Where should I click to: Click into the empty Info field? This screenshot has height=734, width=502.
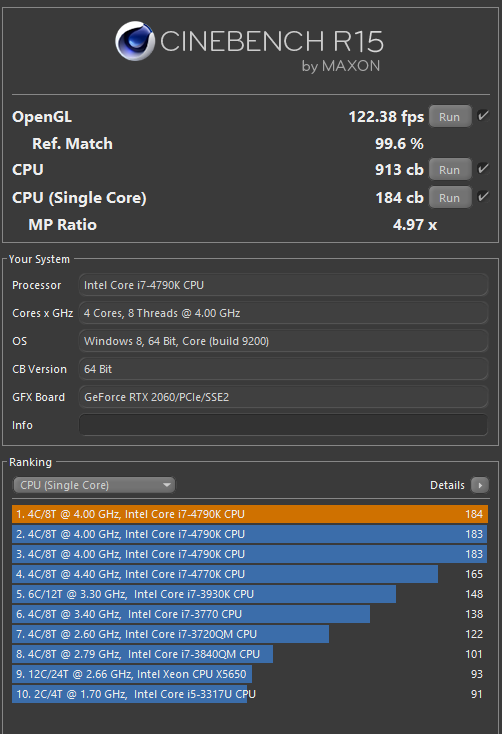(283, 425)
